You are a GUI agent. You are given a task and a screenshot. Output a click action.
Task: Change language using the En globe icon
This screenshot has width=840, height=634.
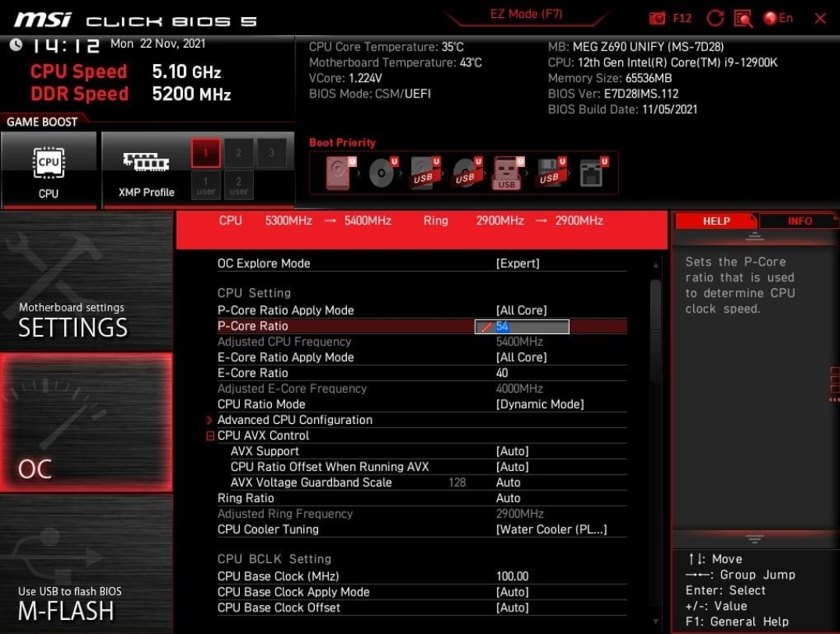(x=778, y=18)
